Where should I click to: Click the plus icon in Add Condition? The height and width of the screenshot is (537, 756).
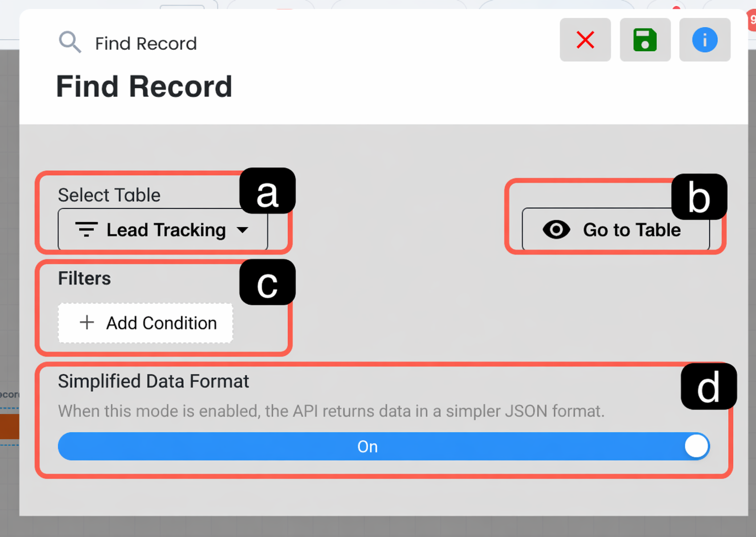(x=87, y=322)
